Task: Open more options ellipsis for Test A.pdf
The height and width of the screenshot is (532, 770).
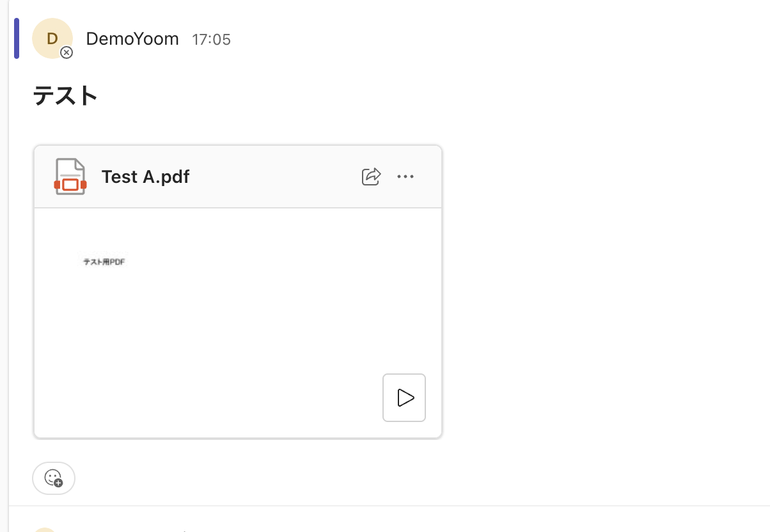Action: (405, 176)
